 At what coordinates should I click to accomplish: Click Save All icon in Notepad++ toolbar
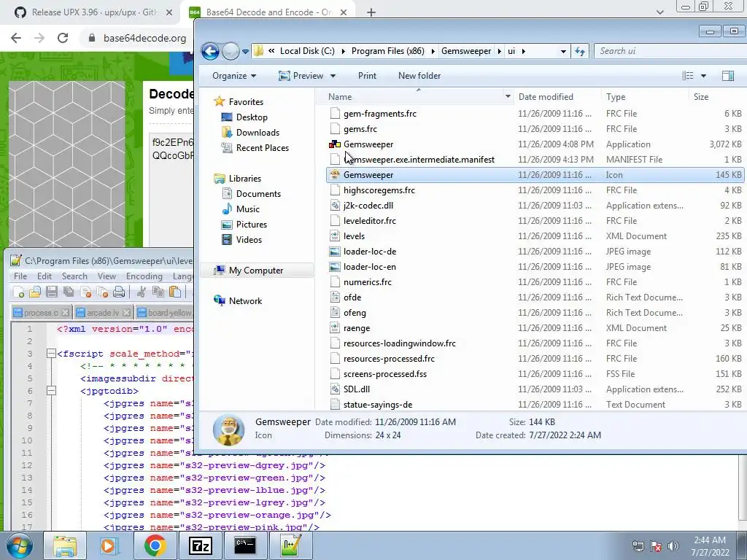(x=69, y=292)
